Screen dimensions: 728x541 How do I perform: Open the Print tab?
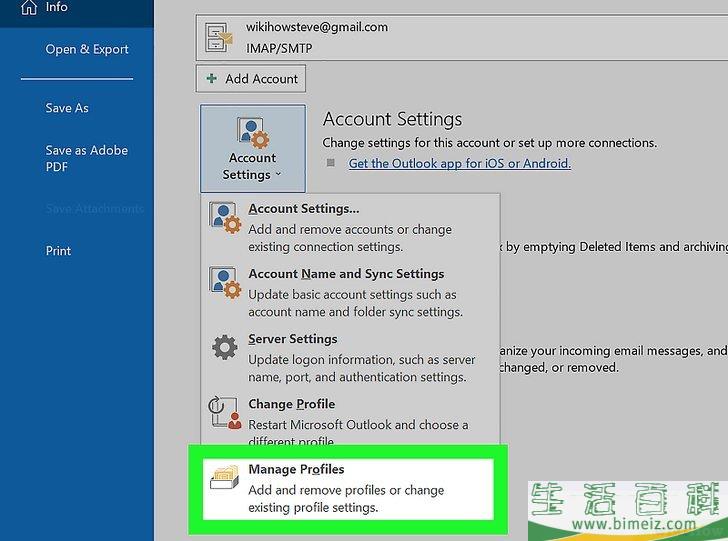58,251
